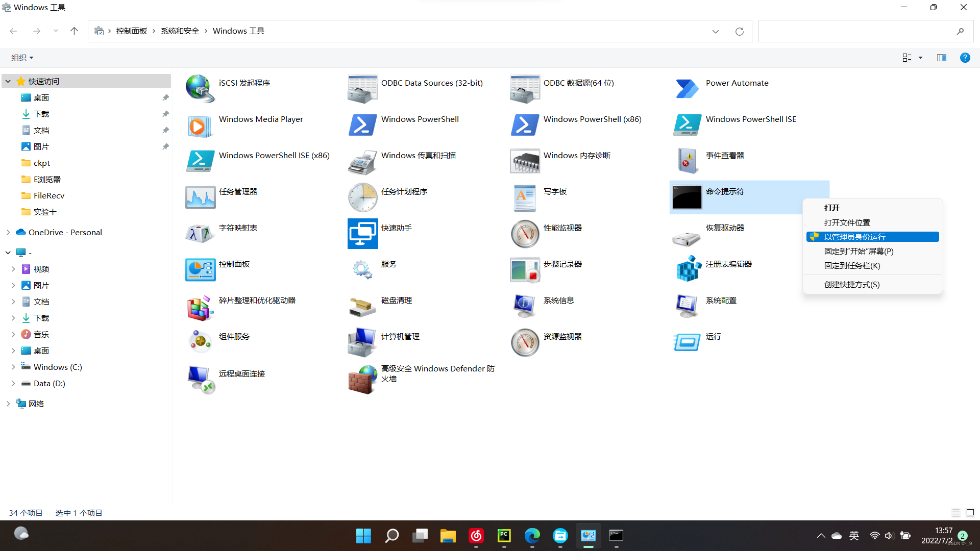Select the Power Automate icon

point(687,89)
